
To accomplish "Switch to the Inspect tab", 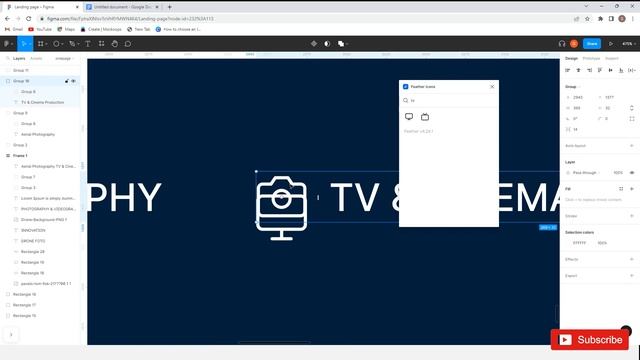I will pos(611,58).
